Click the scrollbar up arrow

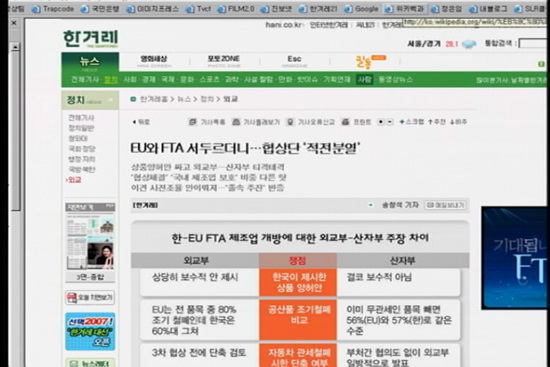15,47
